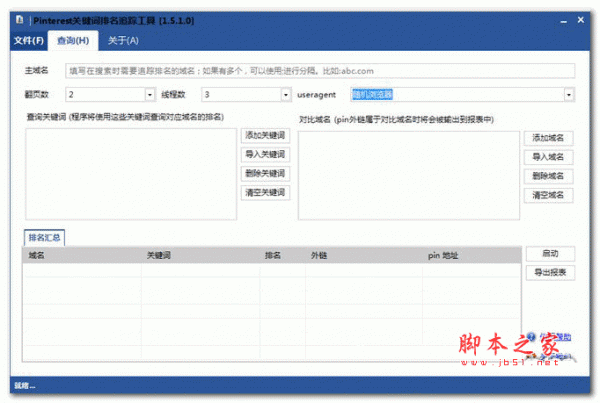Open the 文件(F) menu
This screenshot has width=600, height=403.
click(x=29, y=41)
